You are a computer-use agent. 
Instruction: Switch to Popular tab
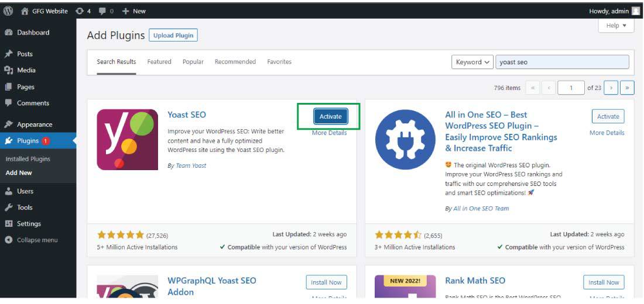(193, 62)
